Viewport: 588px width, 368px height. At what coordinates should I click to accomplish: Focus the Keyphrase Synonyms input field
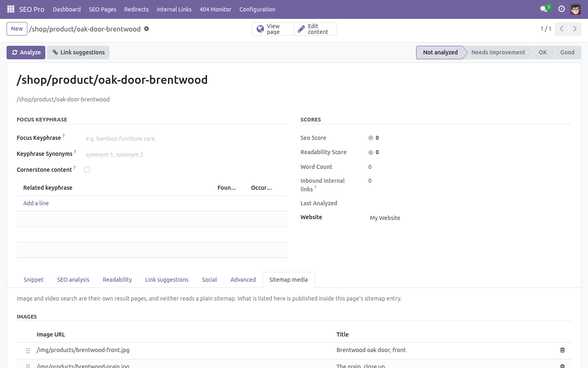[185, 155]
